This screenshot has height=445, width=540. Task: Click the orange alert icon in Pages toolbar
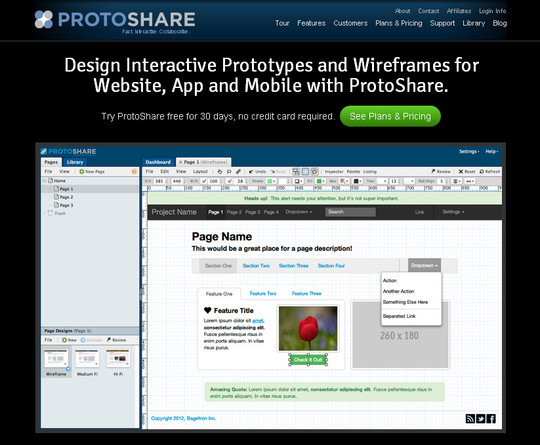(x=134, y=172)
